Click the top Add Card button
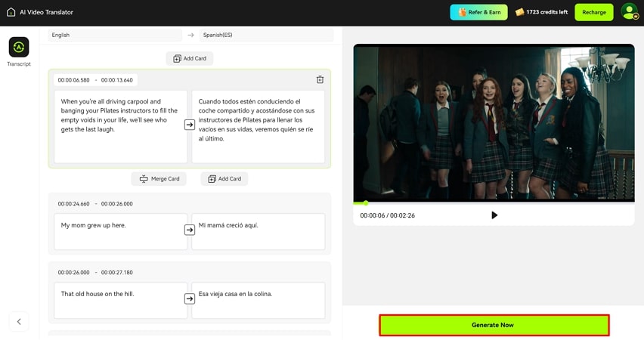Image resolution: width=644 pixels, height=340 pixels. point(190,58)
